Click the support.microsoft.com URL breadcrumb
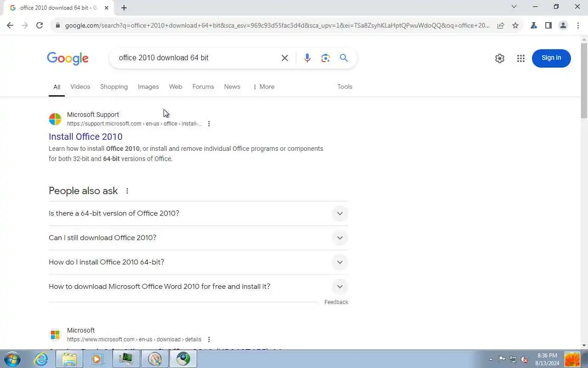 (134, 124)
